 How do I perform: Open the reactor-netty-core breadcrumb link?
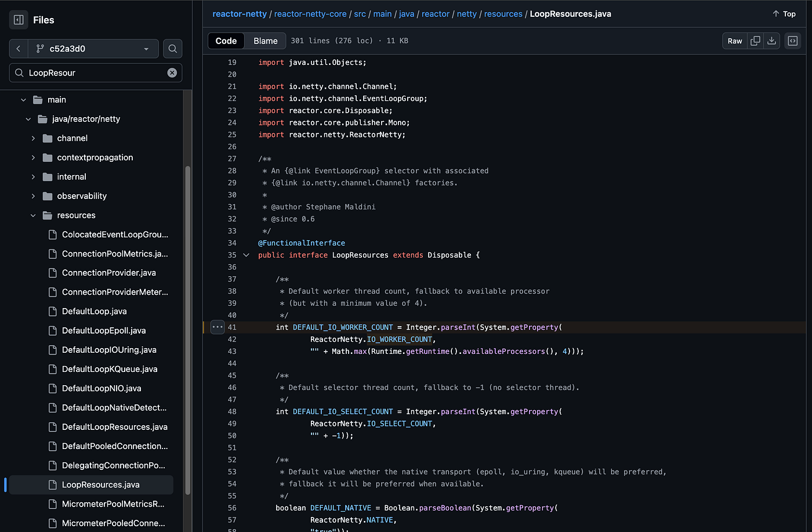tap(310, 14)
